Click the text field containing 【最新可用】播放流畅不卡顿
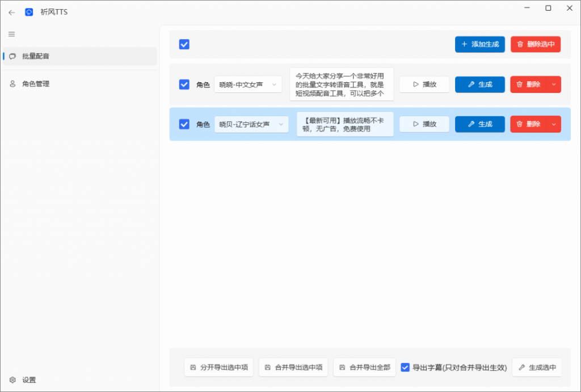The image size is (581, 392). (x=344, y=124)
